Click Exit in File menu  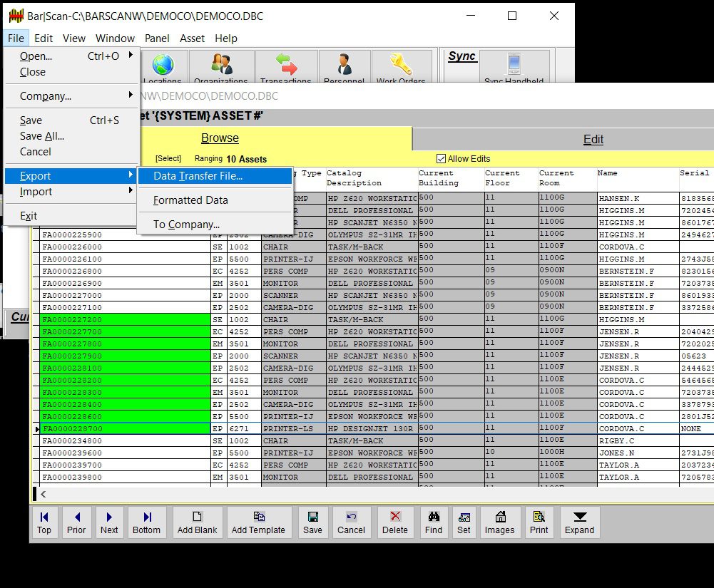coord(71,216)
